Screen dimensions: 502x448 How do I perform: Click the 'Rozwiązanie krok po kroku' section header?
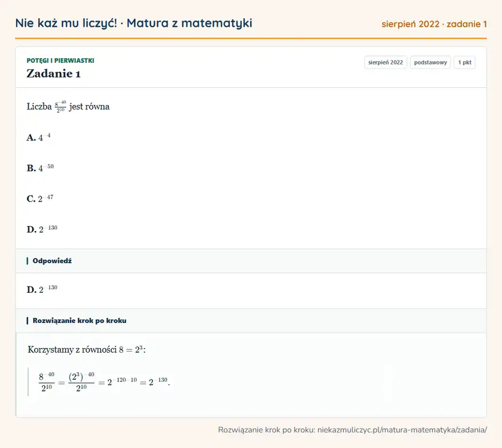(251, 321)
